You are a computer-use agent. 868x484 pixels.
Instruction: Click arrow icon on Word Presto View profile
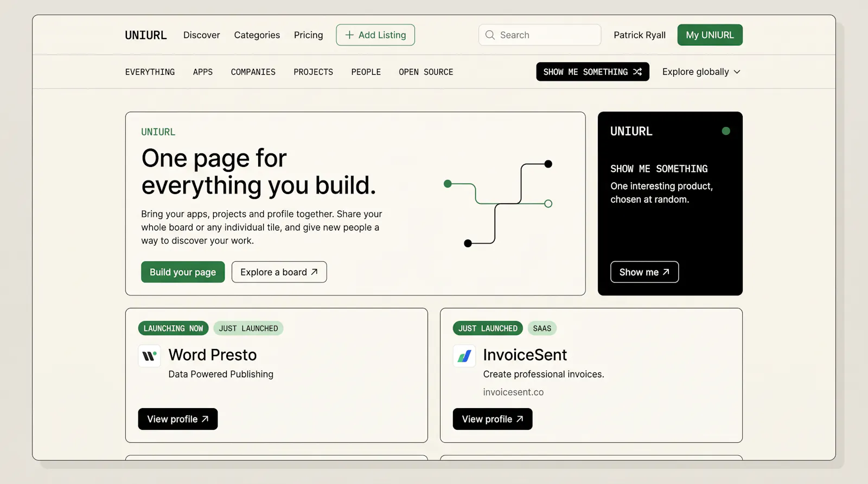tap(205, 419)
